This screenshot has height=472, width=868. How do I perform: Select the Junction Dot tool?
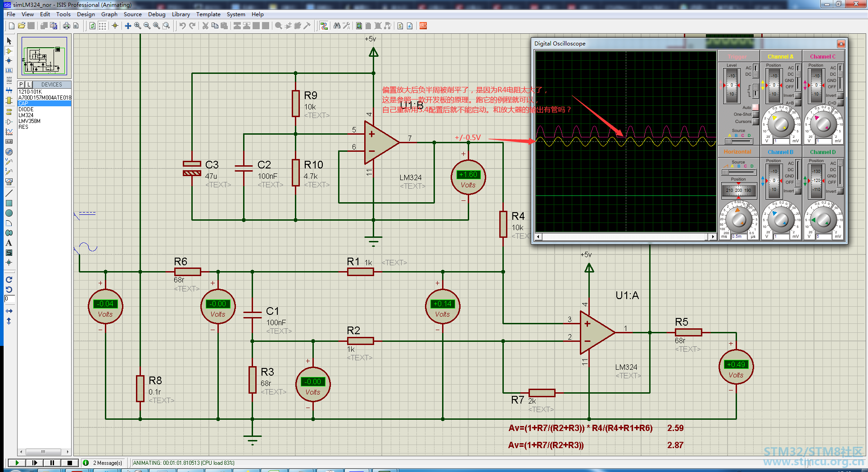click(x=9, y=61)
